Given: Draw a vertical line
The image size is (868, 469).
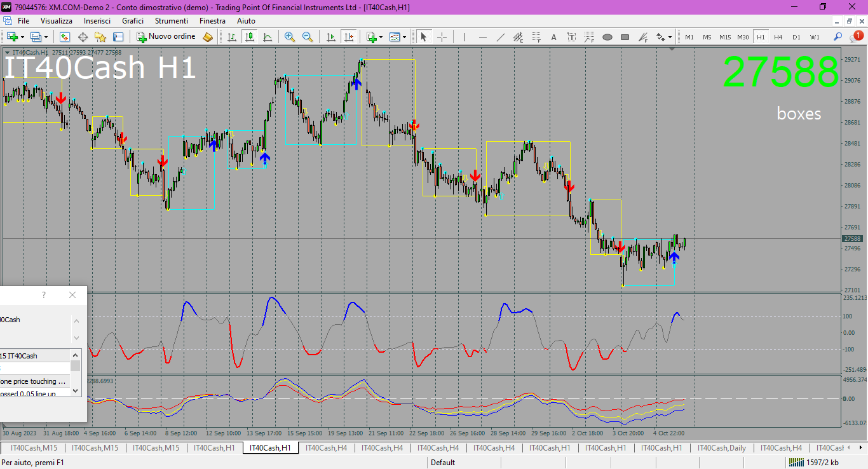Looking at the screenshot, I should coord(465,37).
